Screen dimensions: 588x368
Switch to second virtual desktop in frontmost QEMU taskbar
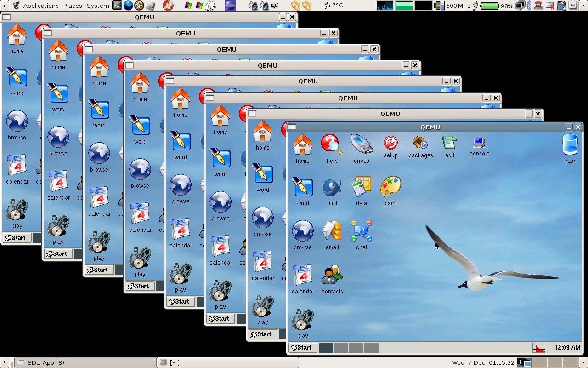[341, 348]
